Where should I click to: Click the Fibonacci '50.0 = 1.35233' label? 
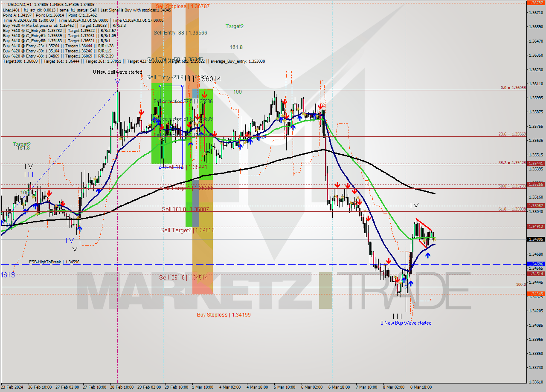pyautogui.click(x=512, y=186)
